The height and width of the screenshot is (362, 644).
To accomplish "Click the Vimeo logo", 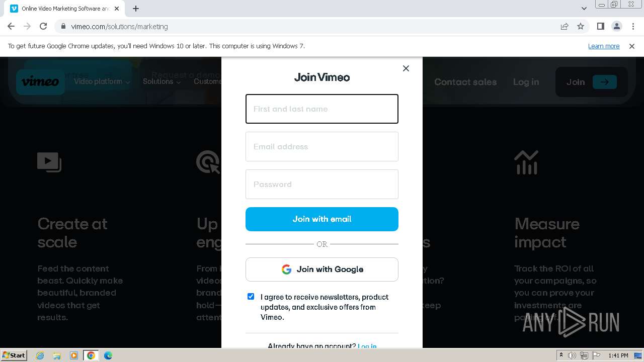I will pos(40,81).
